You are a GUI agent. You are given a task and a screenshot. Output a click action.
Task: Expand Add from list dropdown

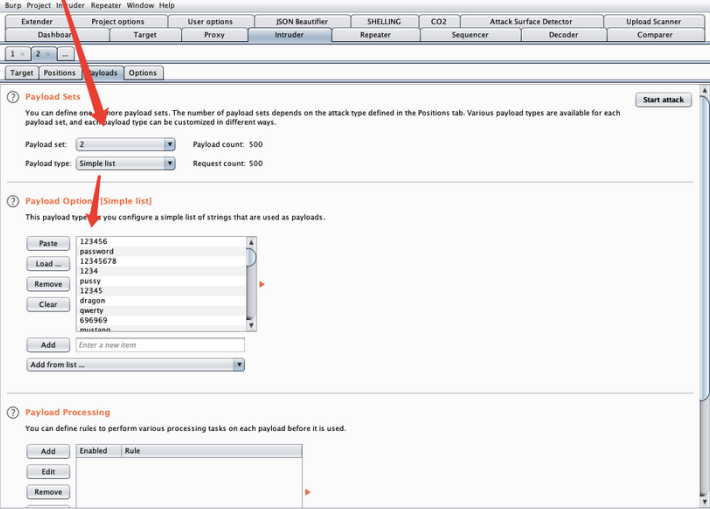click(136, 365)
